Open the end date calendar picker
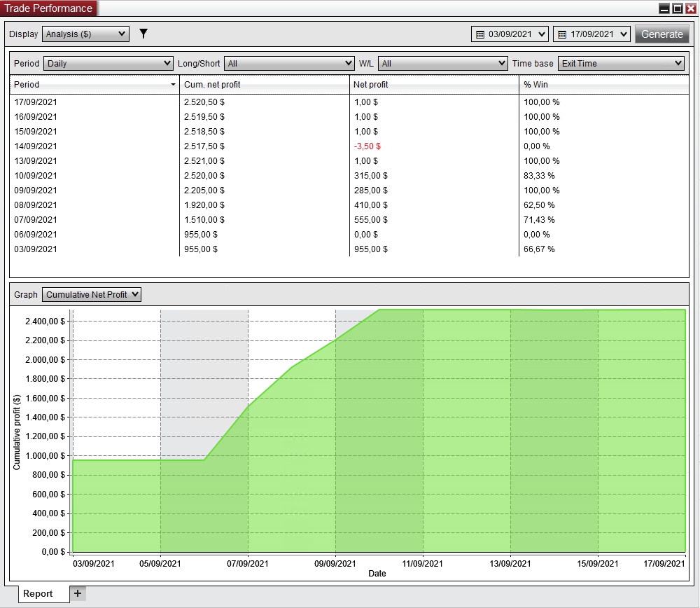Screen dimensions: 700x608 coord(591,34)
